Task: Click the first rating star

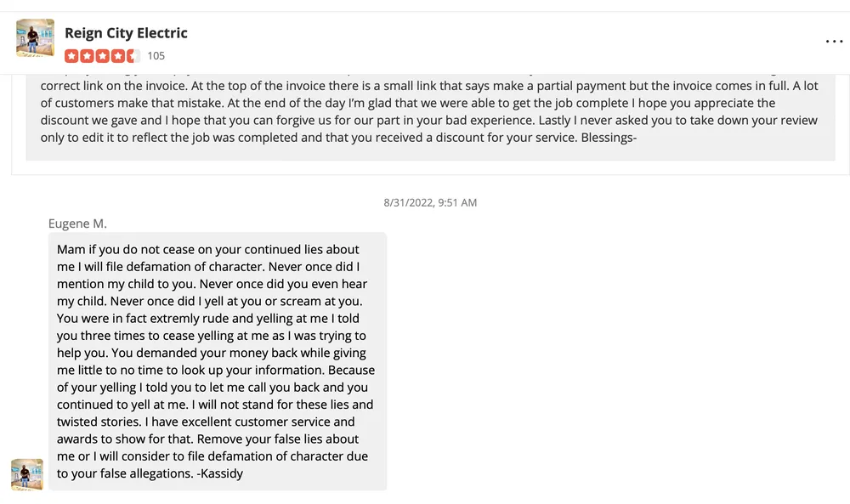Action: click(x=71, y=56)
